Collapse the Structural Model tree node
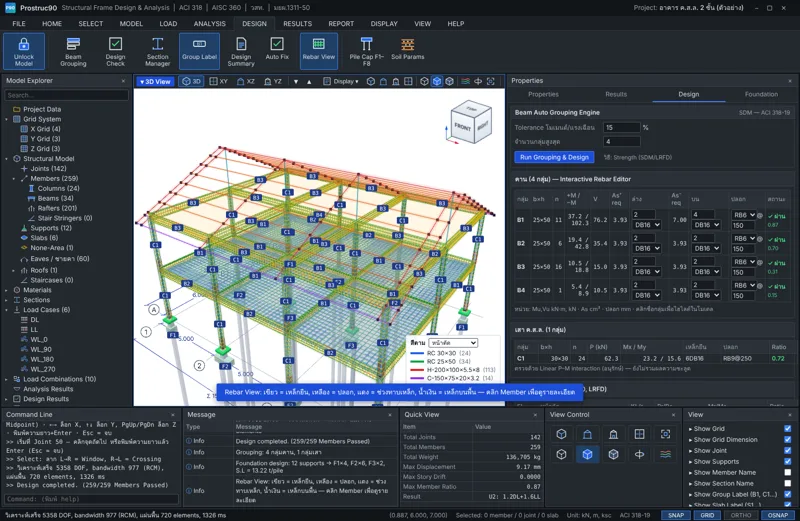The image size is (800, 521). tap(7, 159)
